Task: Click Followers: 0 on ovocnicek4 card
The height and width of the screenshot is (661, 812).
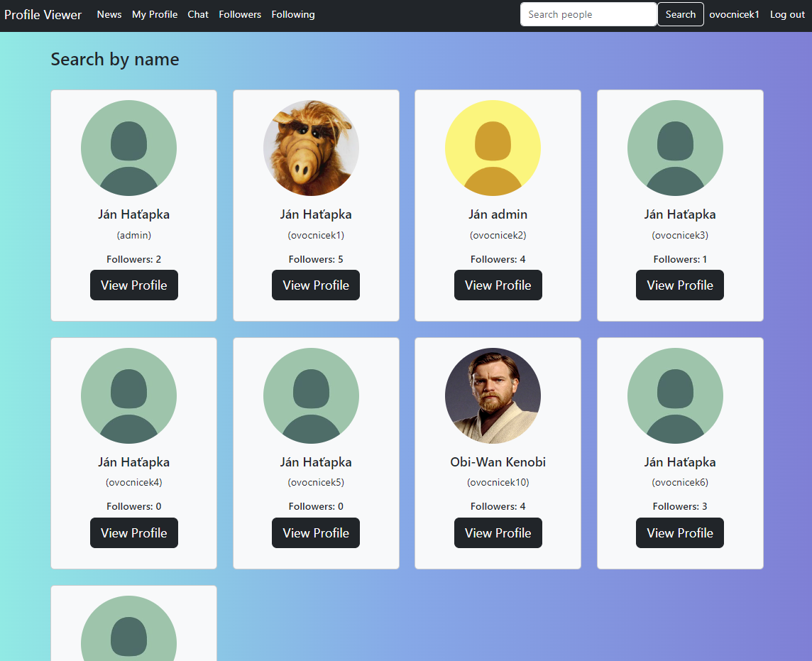Action: pos(134,506)
